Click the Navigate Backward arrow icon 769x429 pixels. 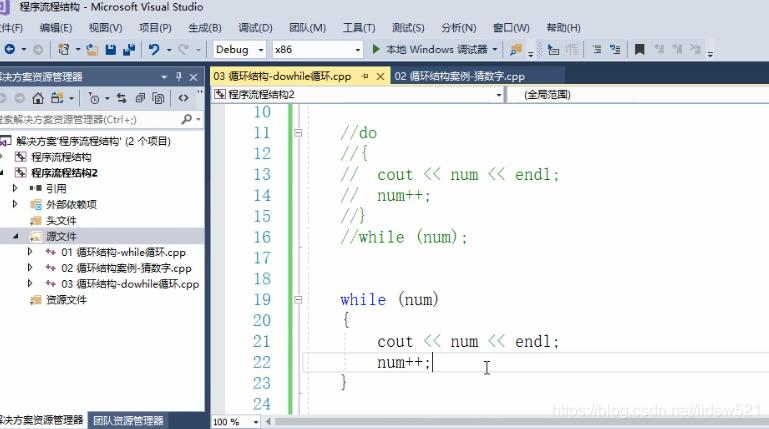click(9, 49)
